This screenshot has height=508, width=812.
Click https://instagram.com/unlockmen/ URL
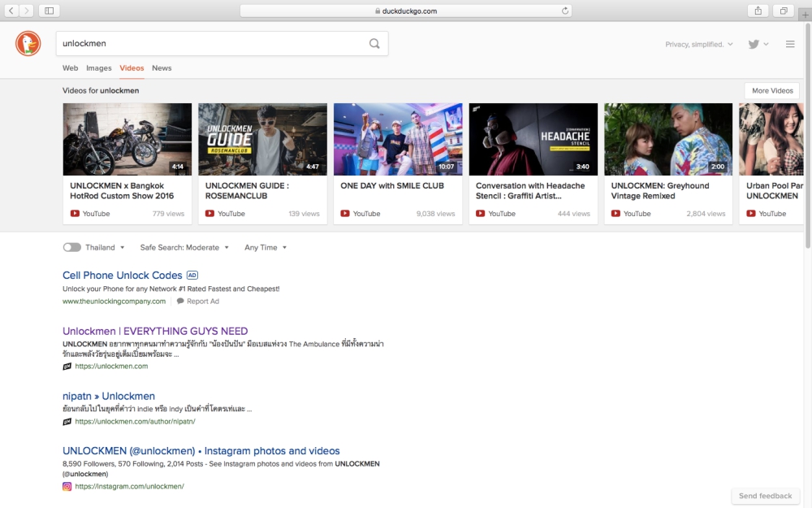pos(129,486)
